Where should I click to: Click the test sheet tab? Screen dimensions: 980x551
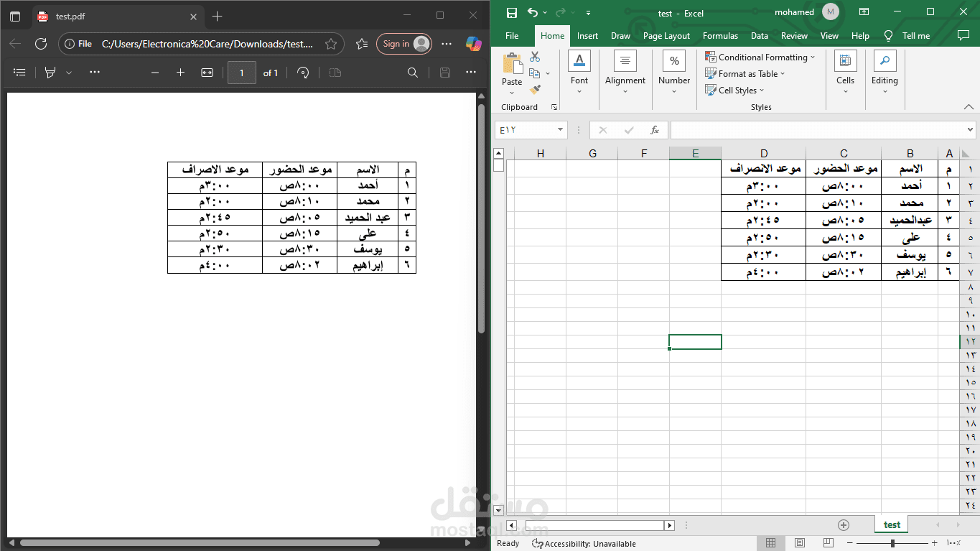point(892,525)
